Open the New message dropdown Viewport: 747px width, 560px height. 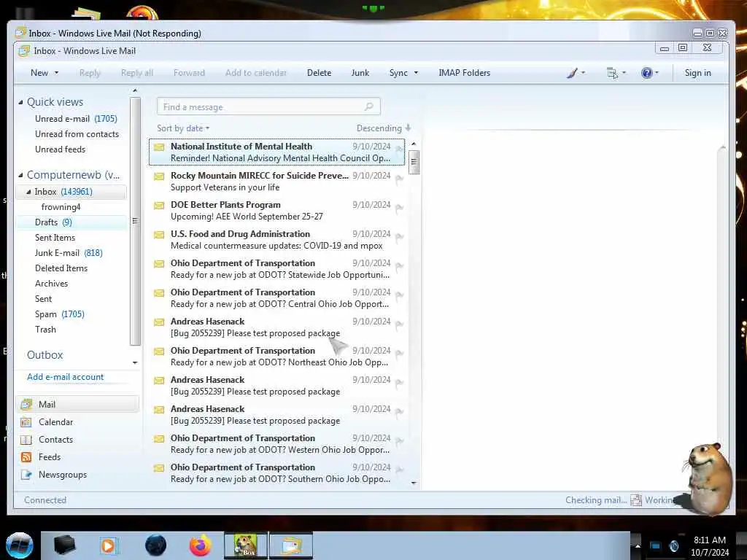[56, 73]
